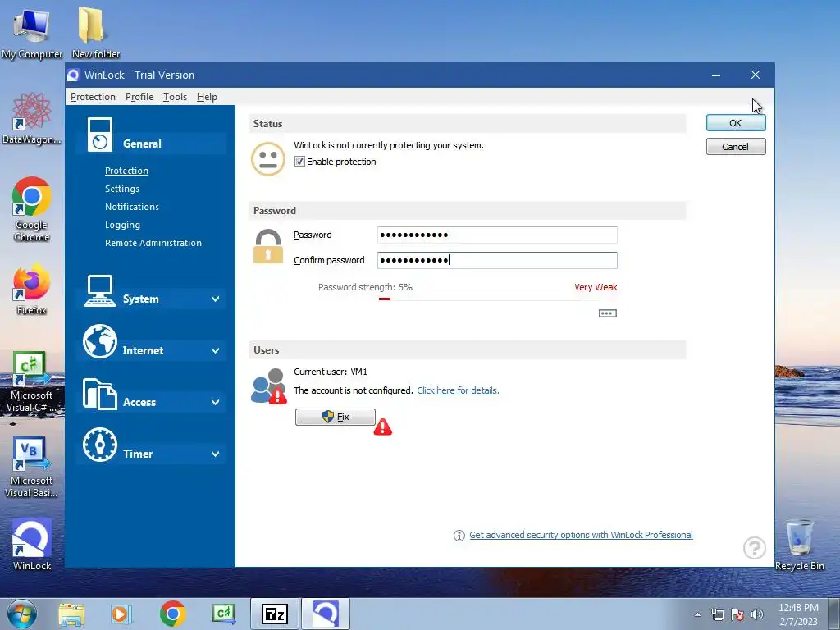Open Chrome from the taskbar

tap(172, 614)
